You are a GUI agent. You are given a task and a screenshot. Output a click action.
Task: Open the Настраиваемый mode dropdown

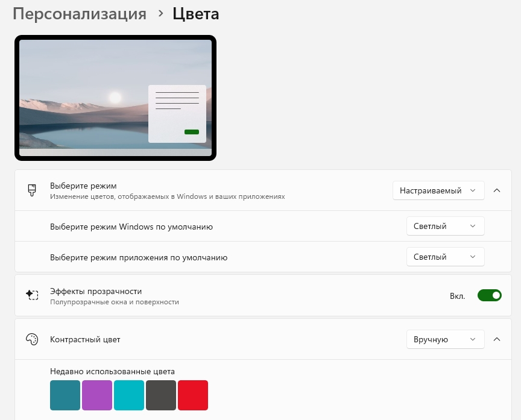[438, 190]
